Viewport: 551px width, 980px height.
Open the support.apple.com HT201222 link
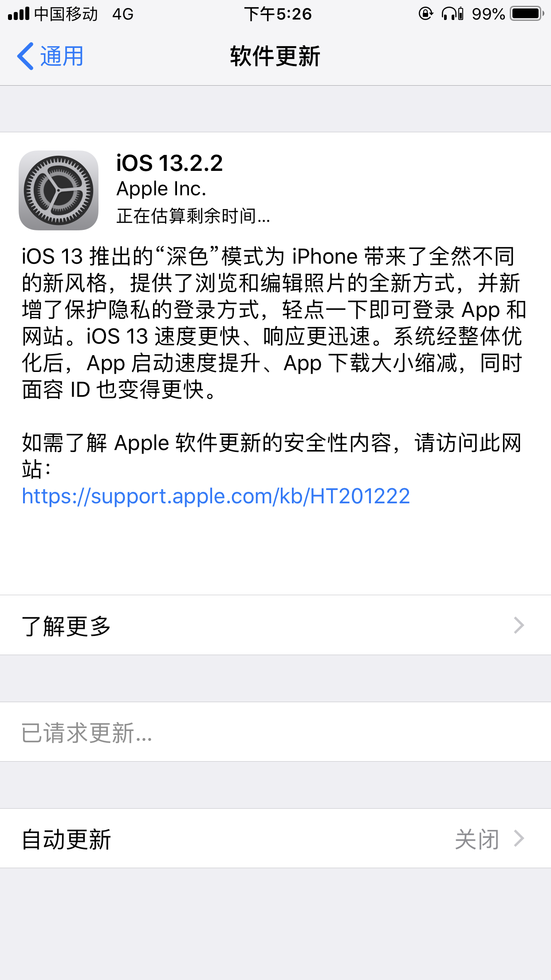[x=216, y=496]
